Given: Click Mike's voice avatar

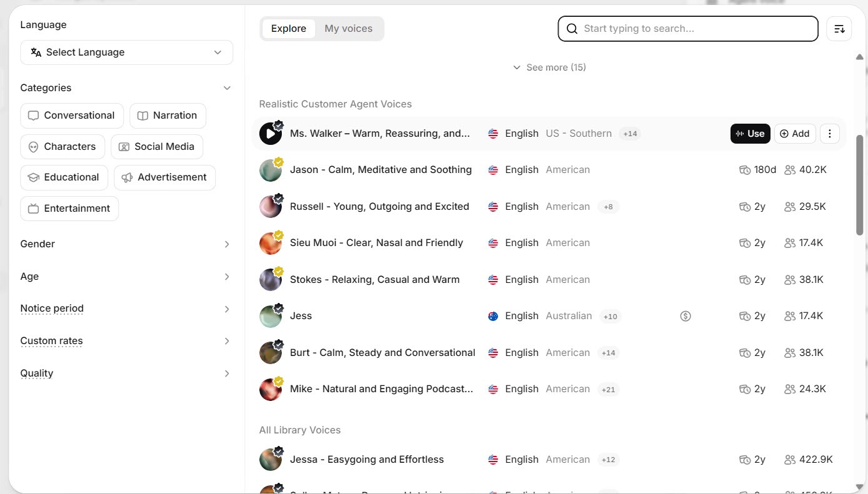Looking at the screenshot, I should (270, 389).
